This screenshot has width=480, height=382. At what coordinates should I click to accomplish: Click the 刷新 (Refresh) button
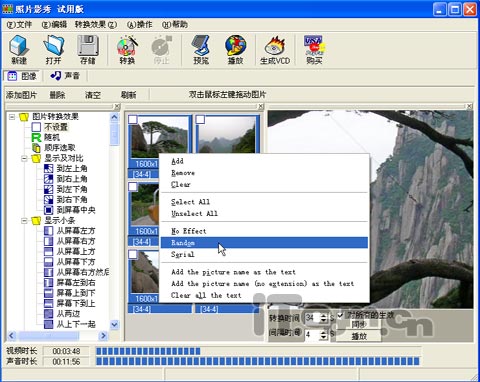[x=128, y=95]
